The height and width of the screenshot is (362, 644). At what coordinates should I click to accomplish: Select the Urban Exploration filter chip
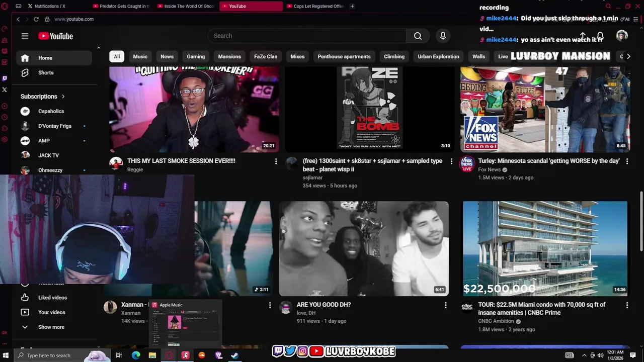[438, 56]
